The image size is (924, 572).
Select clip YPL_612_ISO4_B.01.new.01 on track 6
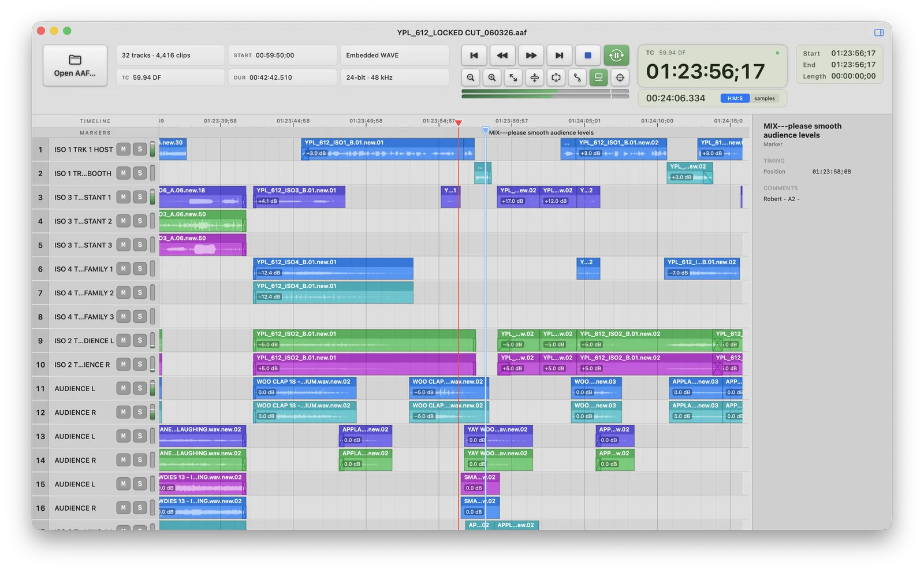333,269
